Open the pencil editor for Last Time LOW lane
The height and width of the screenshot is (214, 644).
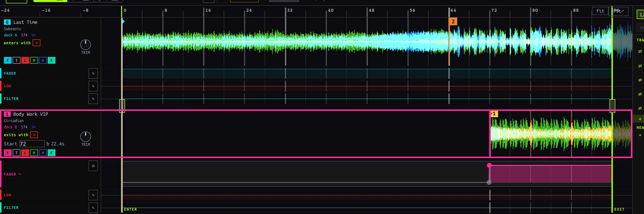click(x=93, y=86)
